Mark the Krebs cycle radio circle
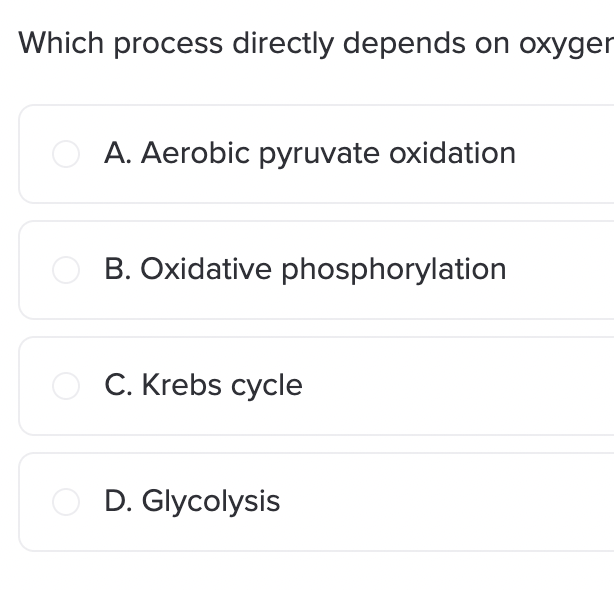 click(66, 386)
